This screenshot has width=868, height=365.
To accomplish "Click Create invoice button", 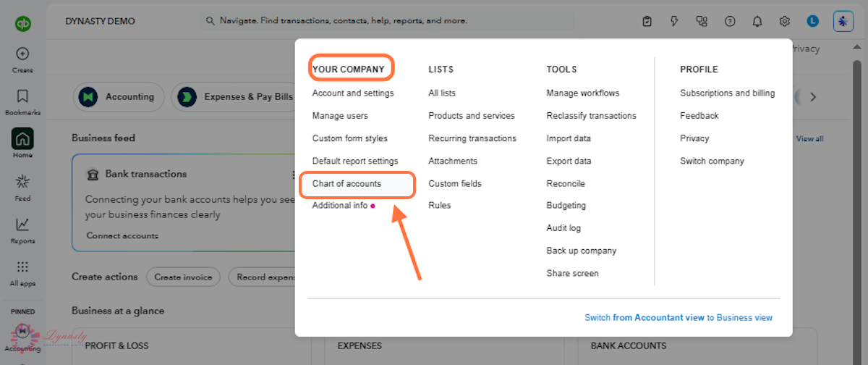I will [183, 277].
